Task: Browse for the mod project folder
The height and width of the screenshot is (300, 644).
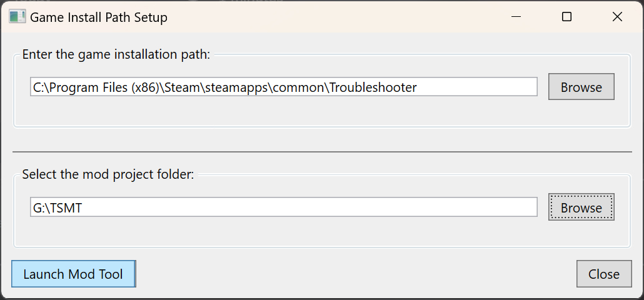Action: coord(581,207)
